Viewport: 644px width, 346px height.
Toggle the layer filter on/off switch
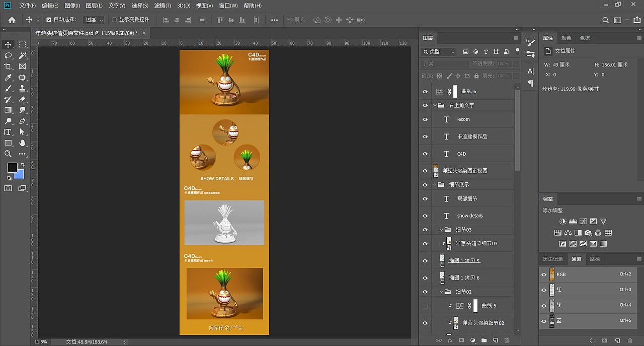[x=517, y=51]
